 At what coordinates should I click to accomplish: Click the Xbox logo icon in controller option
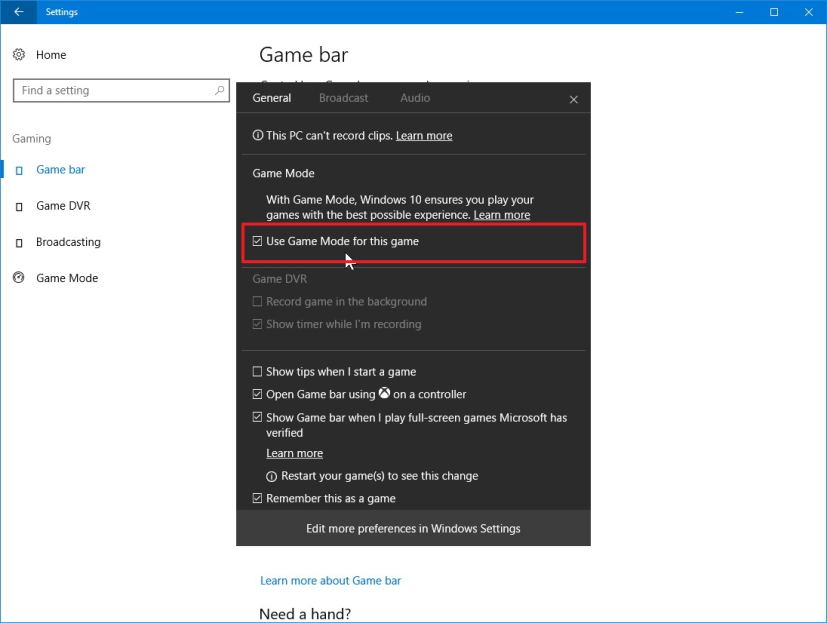tap(384, 393)
